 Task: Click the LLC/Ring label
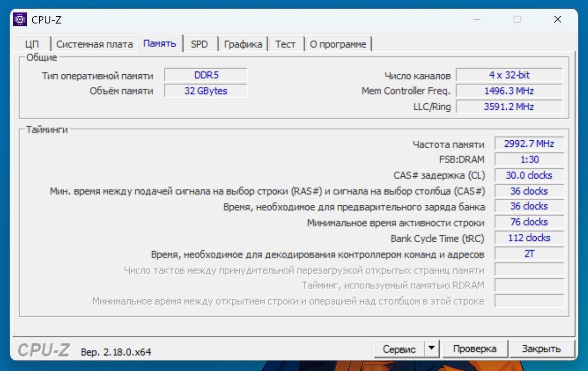431,107
